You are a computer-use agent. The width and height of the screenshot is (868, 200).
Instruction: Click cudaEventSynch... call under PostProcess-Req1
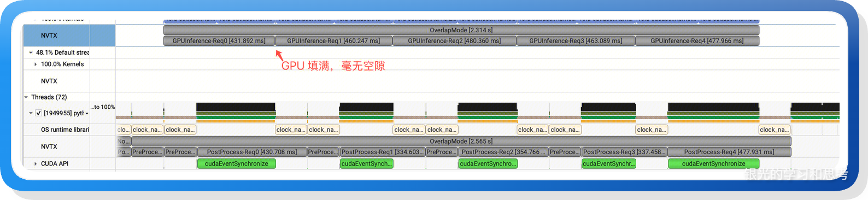pos(366,163)
